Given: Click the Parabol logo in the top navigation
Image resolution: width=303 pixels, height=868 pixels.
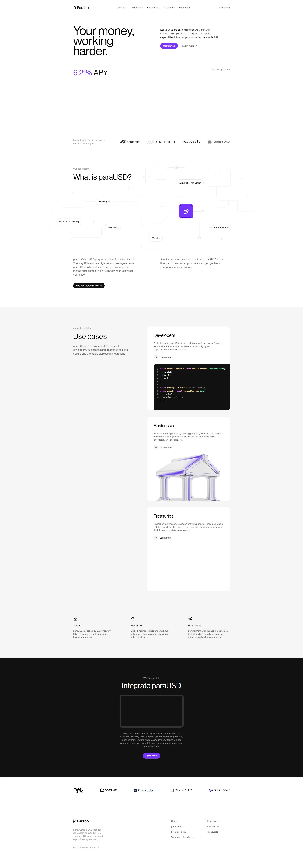Looking at the screenshot, I should point(81,7).
